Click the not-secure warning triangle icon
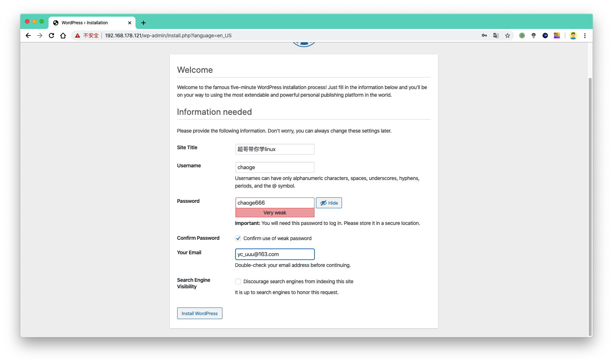 [x=78, y=35]
